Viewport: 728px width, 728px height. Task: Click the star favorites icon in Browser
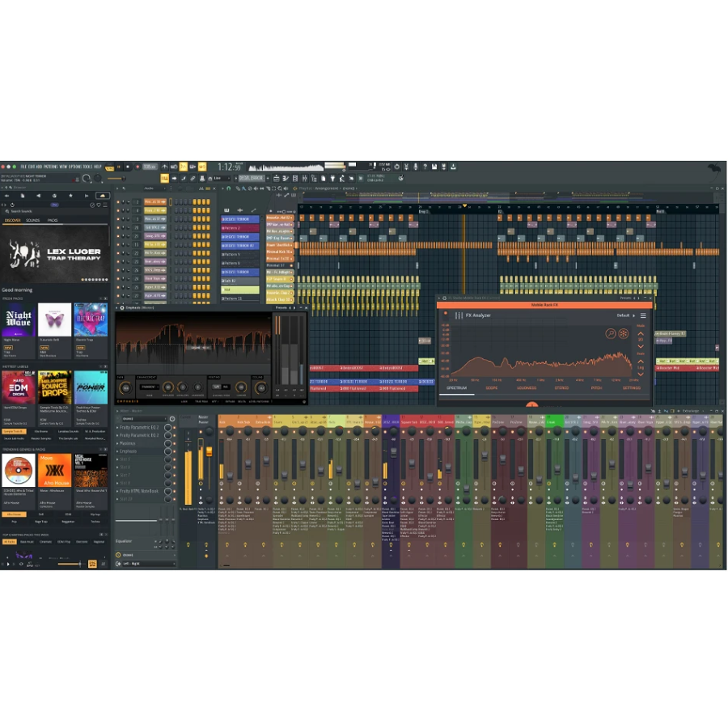(x=70, y=196)
